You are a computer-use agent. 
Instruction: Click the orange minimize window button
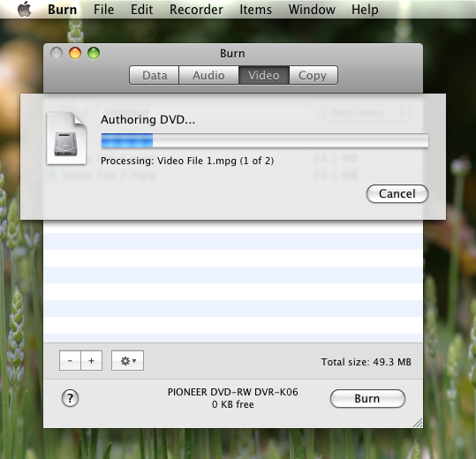(75, 53)
